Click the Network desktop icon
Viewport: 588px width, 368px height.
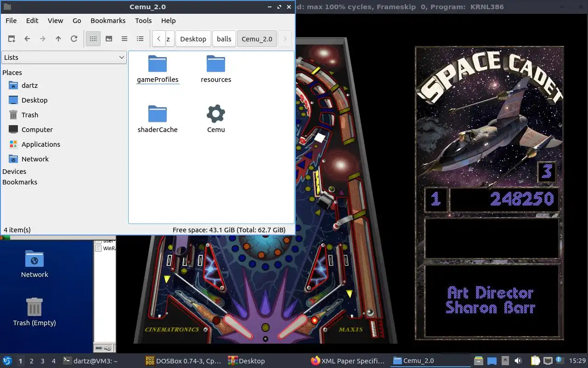34,264
